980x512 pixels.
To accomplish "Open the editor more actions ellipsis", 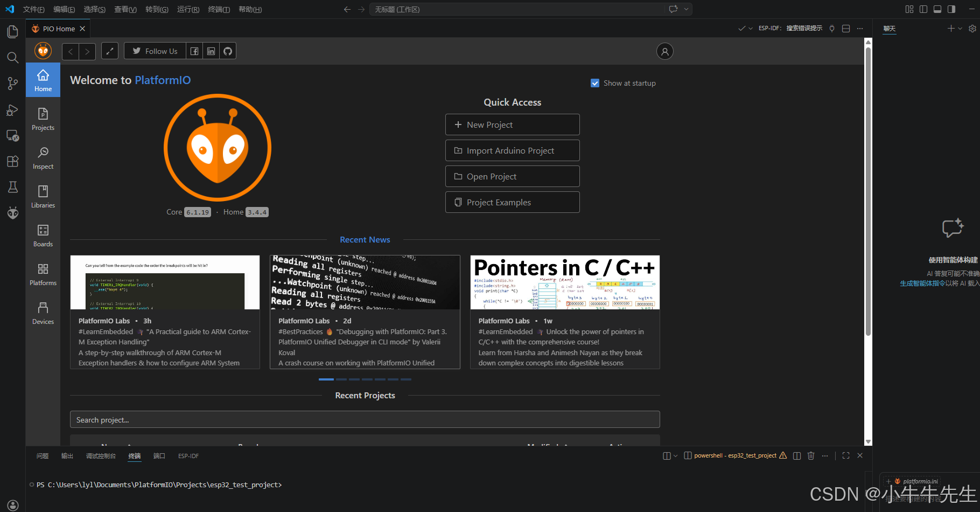I will click(860, 29).
